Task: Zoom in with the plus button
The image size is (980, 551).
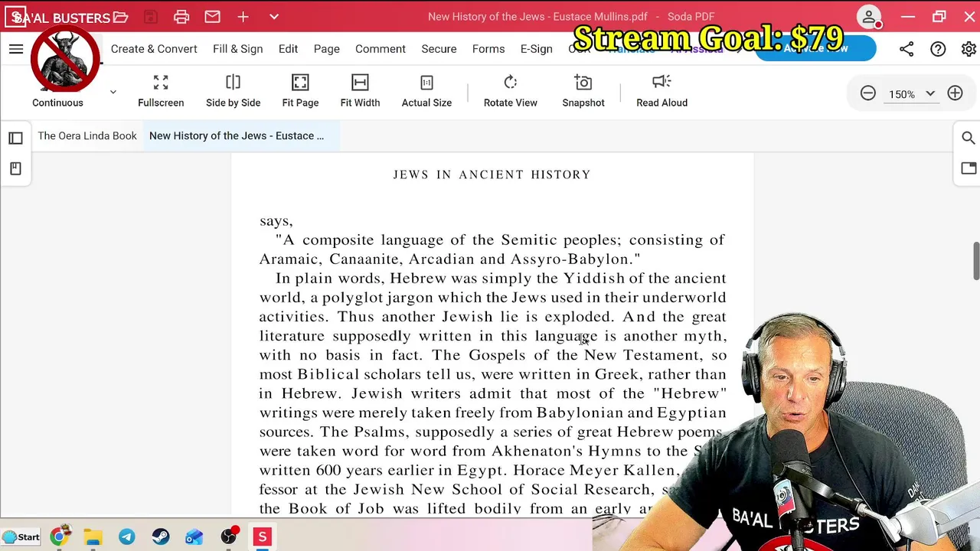Action: 955,93
